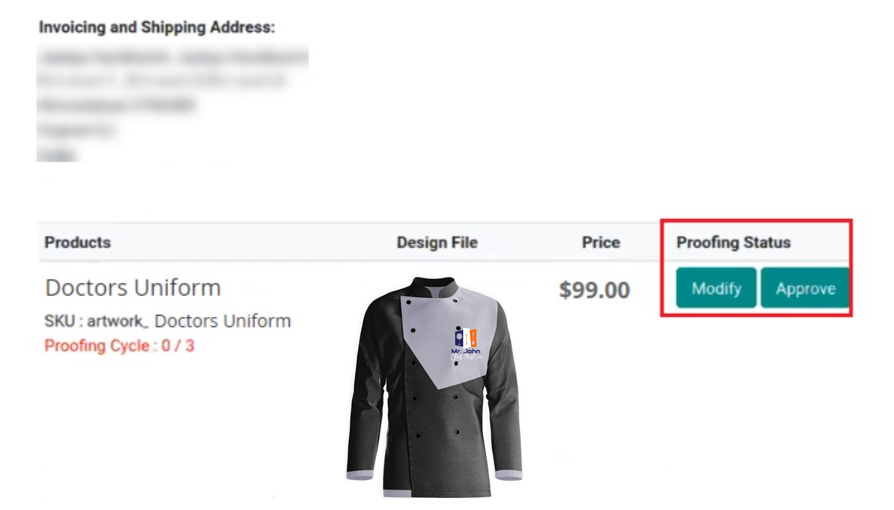Click the $99.00 price value
The image size is (894, 510).
coord(594,290)
